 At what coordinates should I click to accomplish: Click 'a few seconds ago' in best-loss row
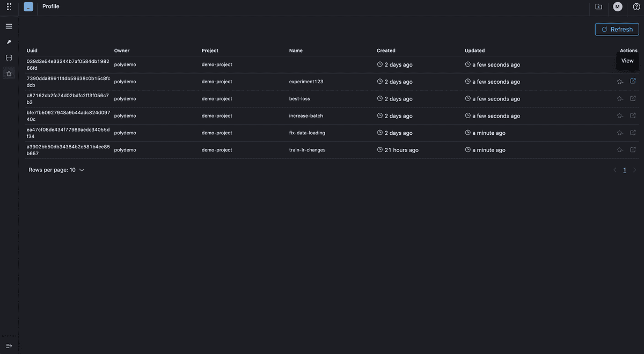pos(493,99)
